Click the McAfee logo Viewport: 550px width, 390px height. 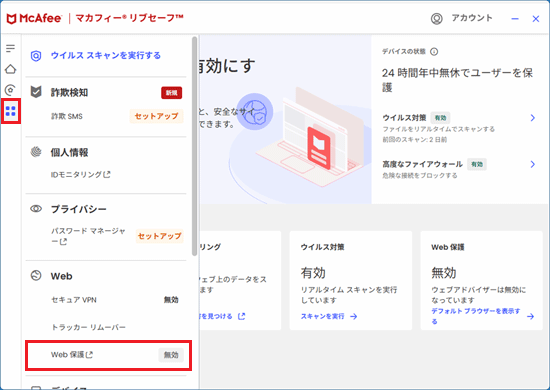[x=34, y=19]
